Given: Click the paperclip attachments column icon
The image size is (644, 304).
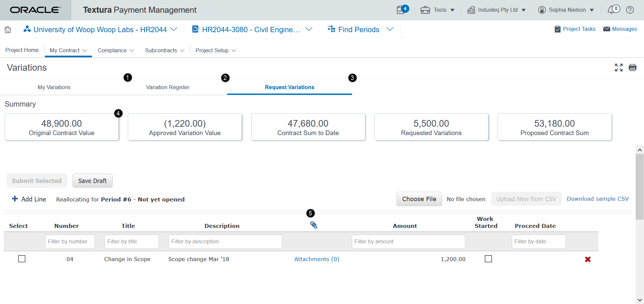Looking at the screenshot, I should pos(314,225).
